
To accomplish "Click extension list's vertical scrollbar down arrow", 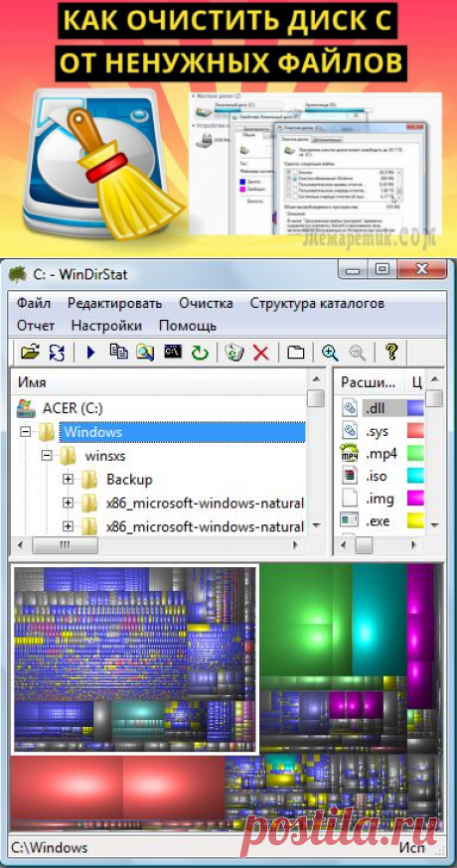I will click(x=435, y=525).
